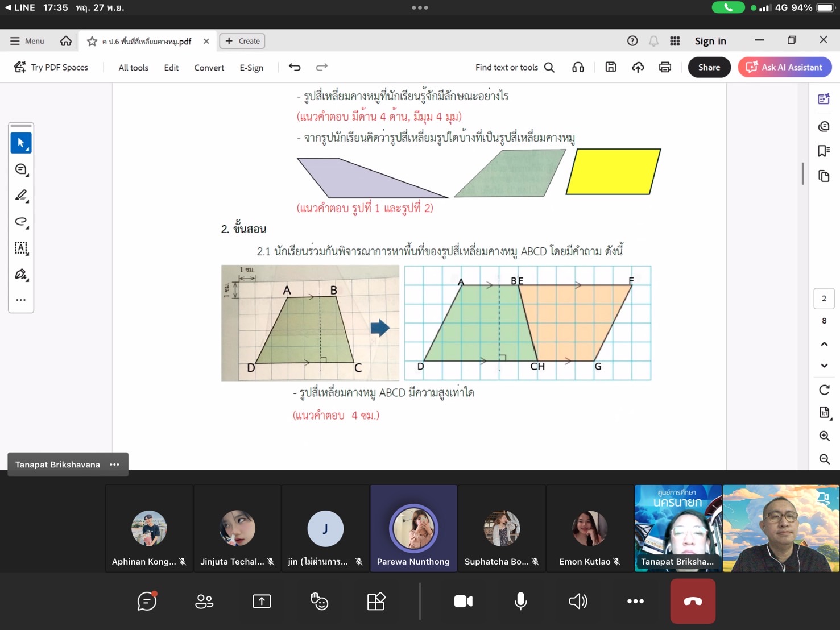Open the Fill & Sign pen tool

click(21, 275)
